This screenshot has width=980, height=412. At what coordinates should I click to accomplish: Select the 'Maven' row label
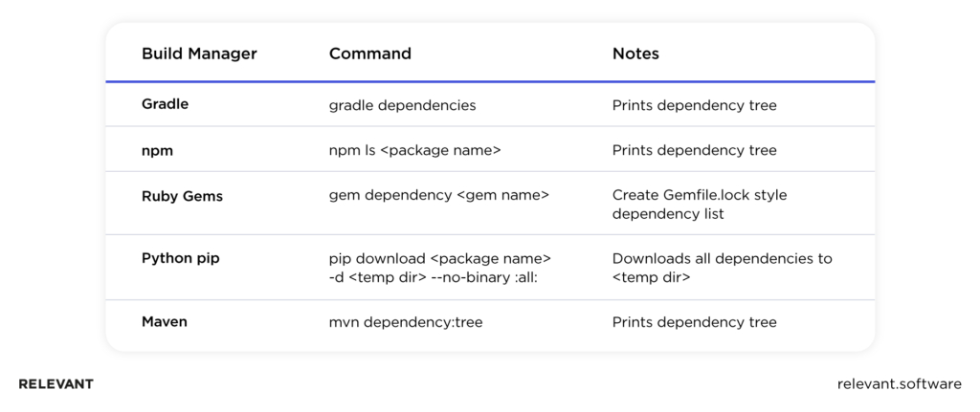pyautogui.click(x=165, y=322)
